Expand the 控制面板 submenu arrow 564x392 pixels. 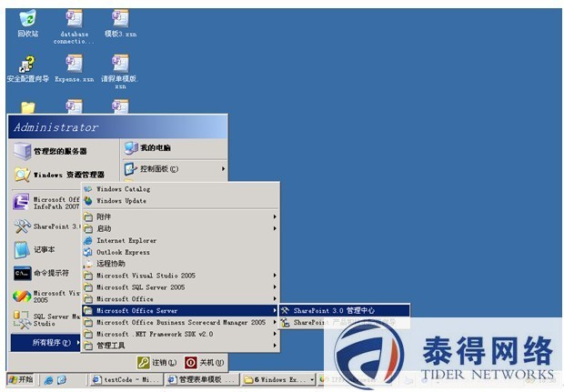[223, 168]
